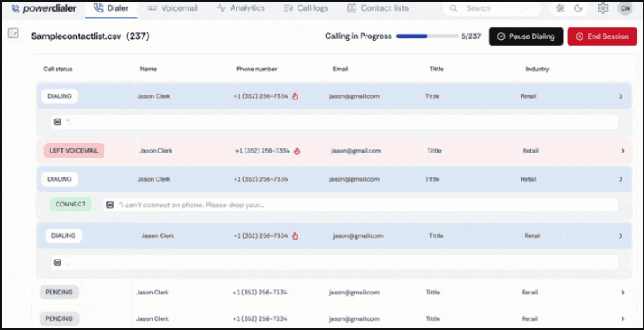Expand the second DIALING row chevron
Screen dimensions: 644x330
621,179
